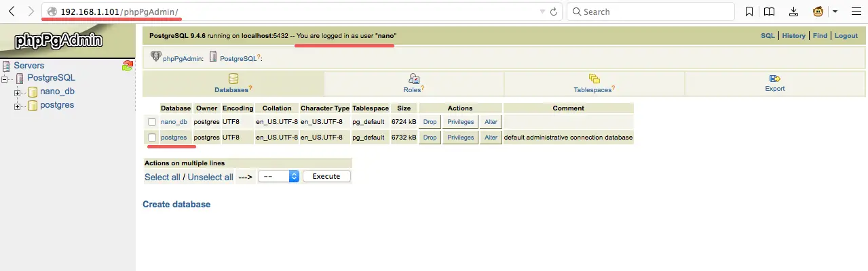Click the Database column header
This screenshot has width=868, height=271.
(176, 108)
